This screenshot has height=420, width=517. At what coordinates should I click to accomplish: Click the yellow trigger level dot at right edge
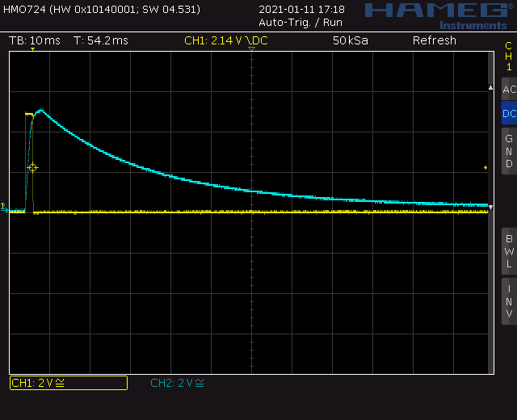click(x=485, y=168)
